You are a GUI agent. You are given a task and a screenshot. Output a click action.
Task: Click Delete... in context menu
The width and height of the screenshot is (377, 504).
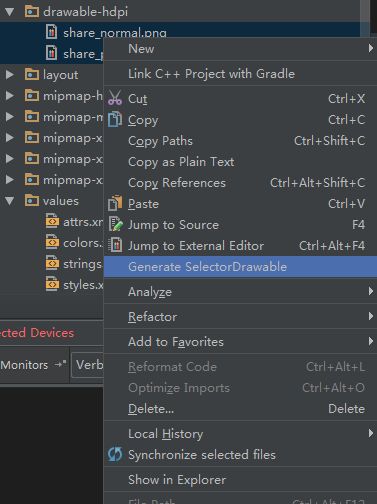click(x=240, y=409)
